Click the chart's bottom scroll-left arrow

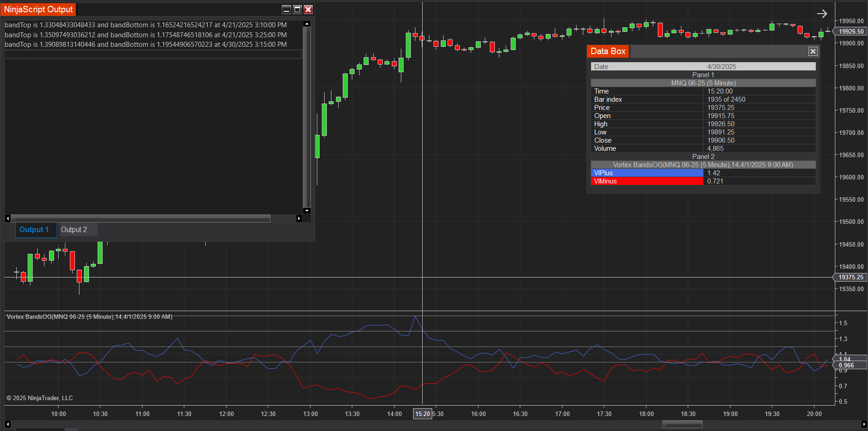click(7, 424)
